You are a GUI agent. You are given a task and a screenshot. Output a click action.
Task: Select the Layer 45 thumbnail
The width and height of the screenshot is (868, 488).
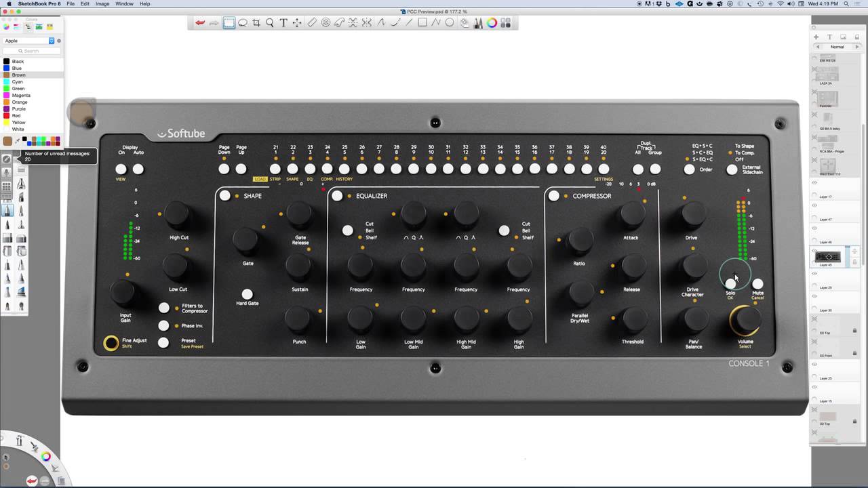(827, 257)
